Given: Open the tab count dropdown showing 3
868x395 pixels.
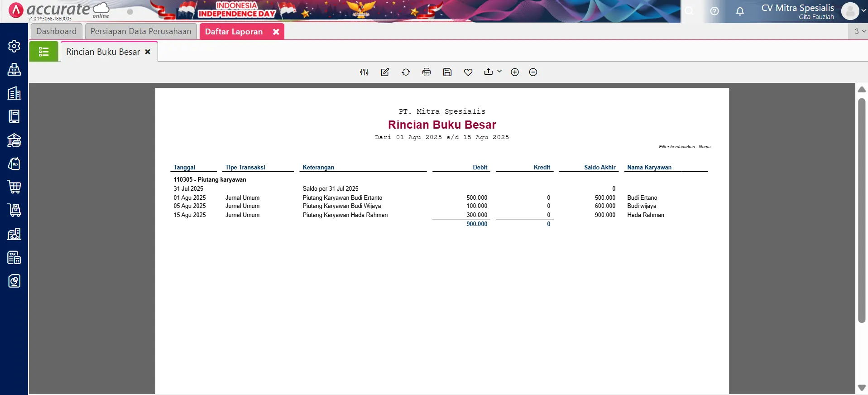Looking at the screenshot, I should (x=859, y=31).
